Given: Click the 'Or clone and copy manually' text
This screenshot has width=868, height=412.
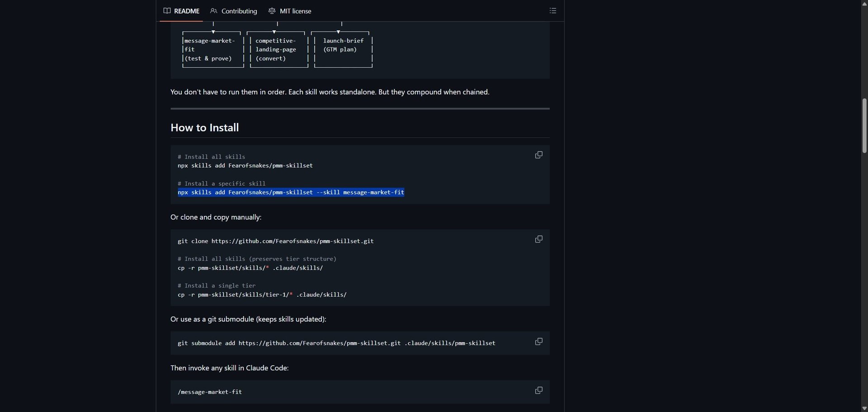Looking at the screenshot, I should pos(216,217).
